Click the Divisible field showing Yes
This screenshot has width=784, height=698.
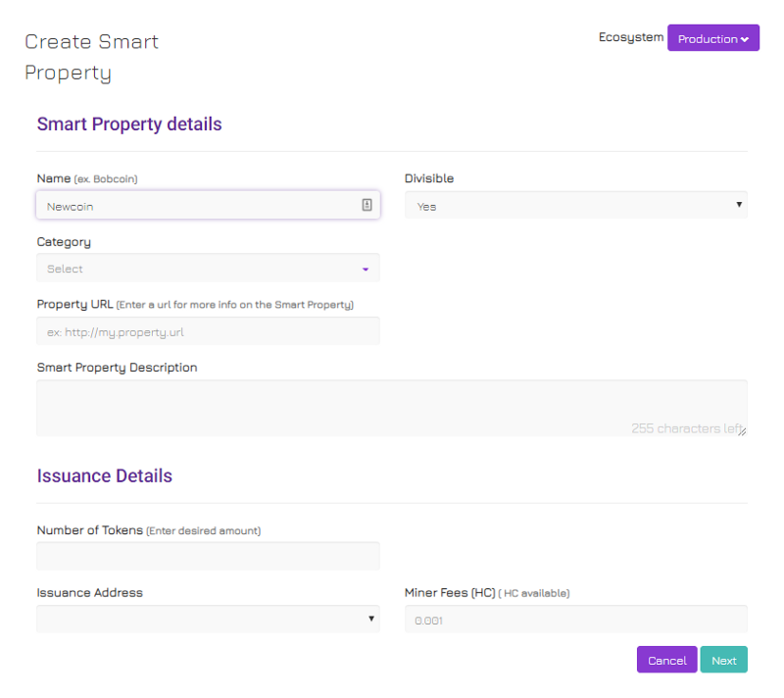[x=576, y=205]
